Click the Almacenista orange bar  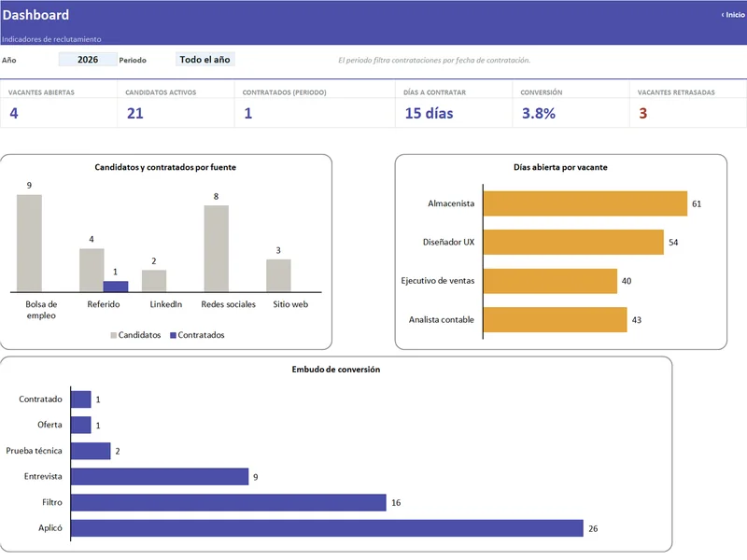[585, 203]
